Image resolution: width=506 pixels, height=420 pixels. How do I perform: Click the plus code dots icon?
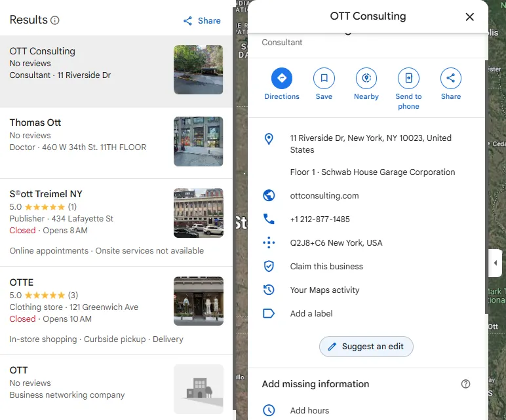tap(269, 242)
